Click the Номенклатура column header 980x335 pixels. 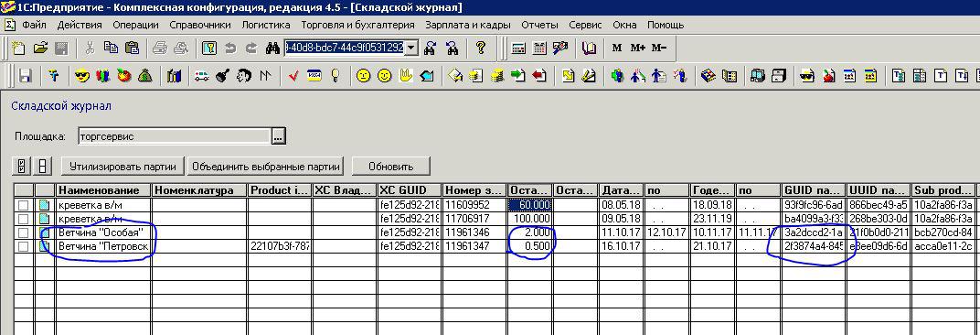tap(199, 190)
